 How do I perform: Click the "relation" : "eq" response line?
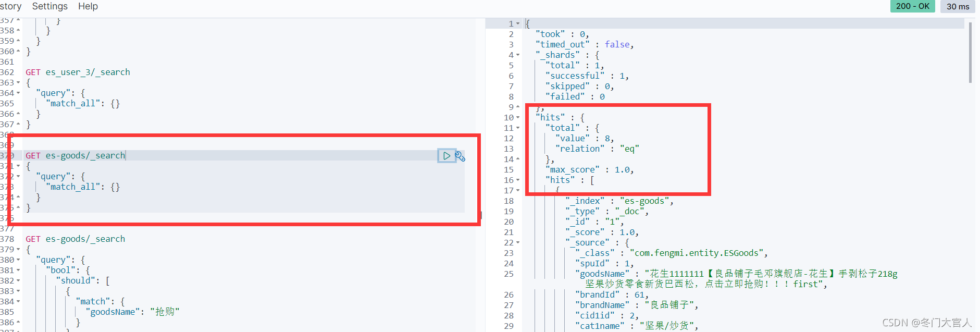pos(597,149)
